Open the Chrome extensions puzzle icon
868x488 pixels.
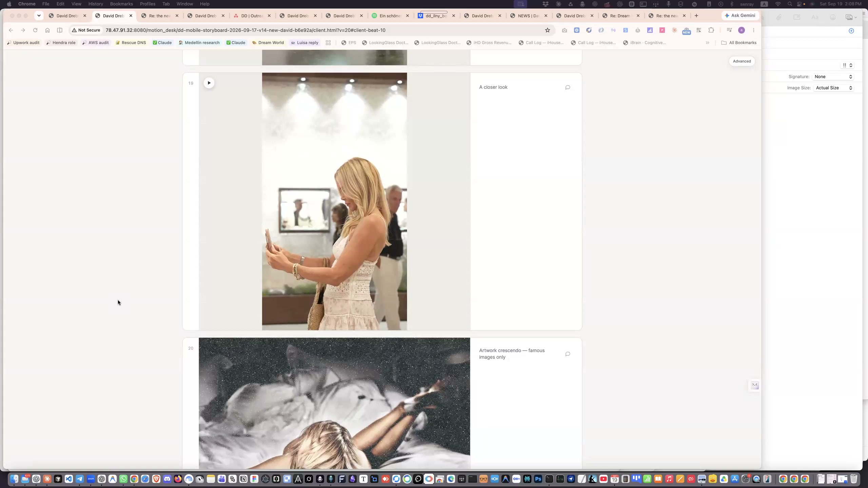click(711, 30)
